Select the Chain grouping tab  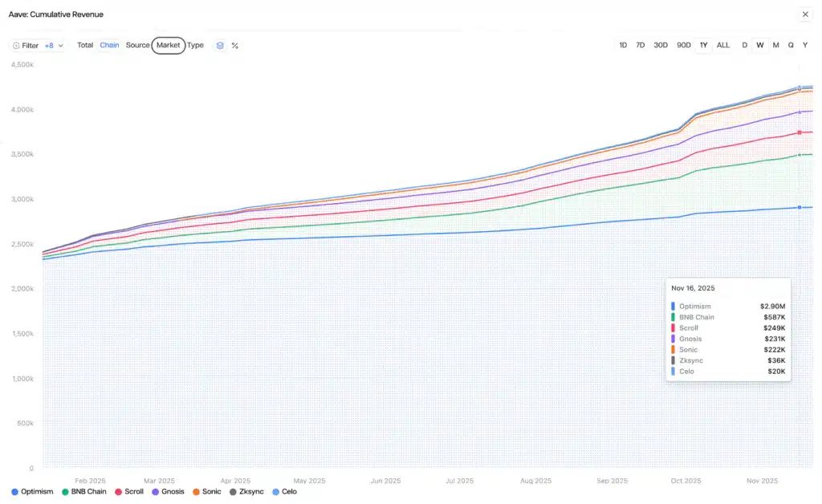109,45
